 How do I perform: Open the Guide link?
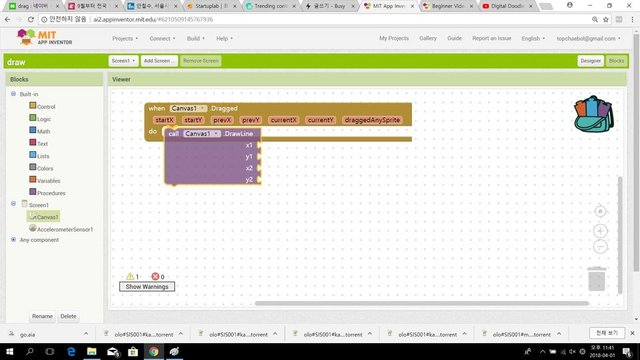pos(454,38)
